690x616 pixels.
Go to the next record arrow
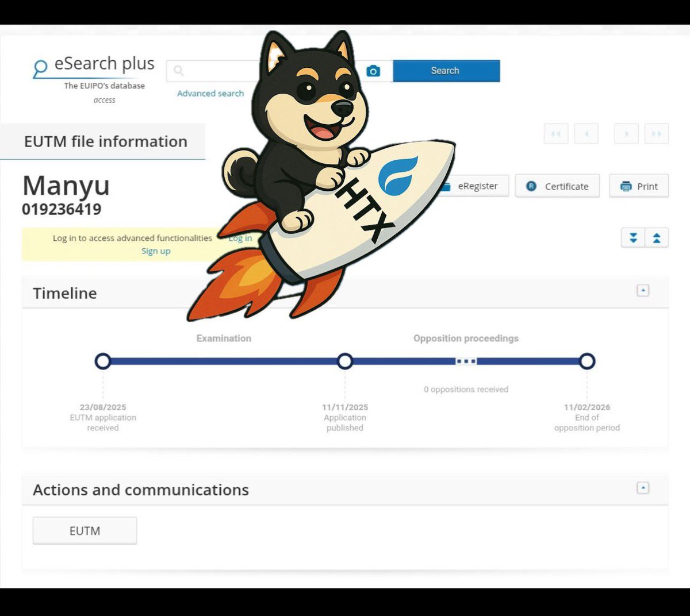627,134
